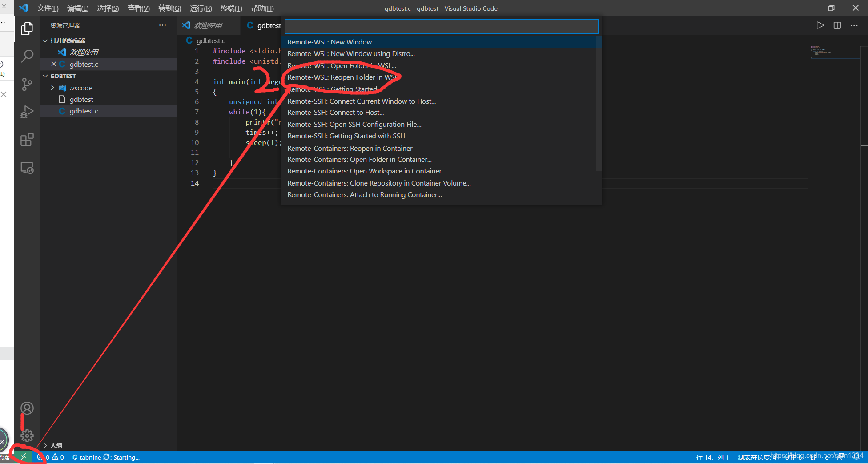Click the command list scrollbar
This screenshot has width=868, height=464.
(x=599, y=104)
